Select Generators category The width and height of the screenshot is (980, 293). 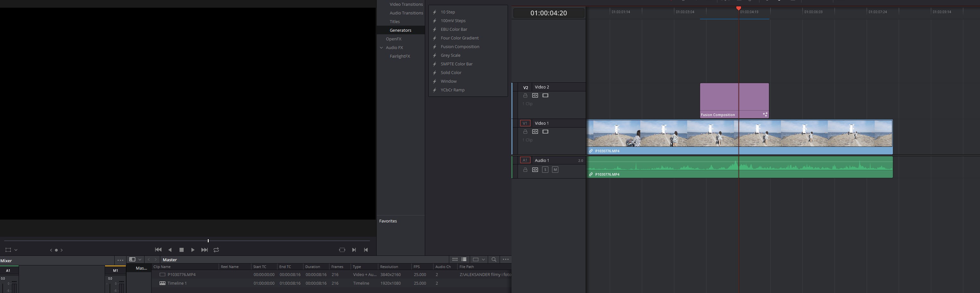(400, 30)
